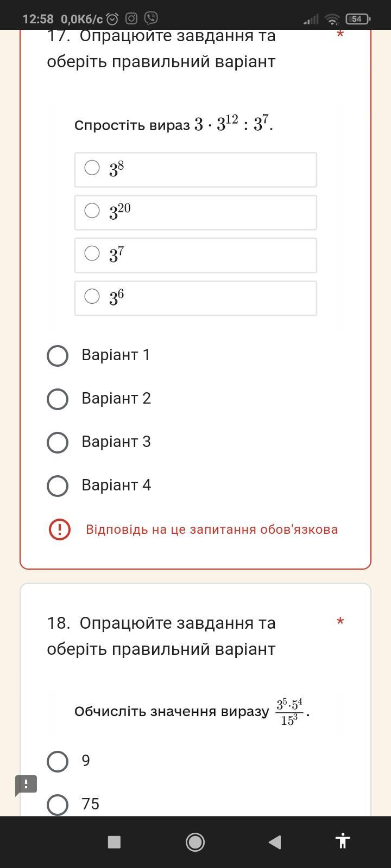This screenshot has width=391, height=868.
Task: Open the accessibility shortcut icon
Action: tap(342, 841)
